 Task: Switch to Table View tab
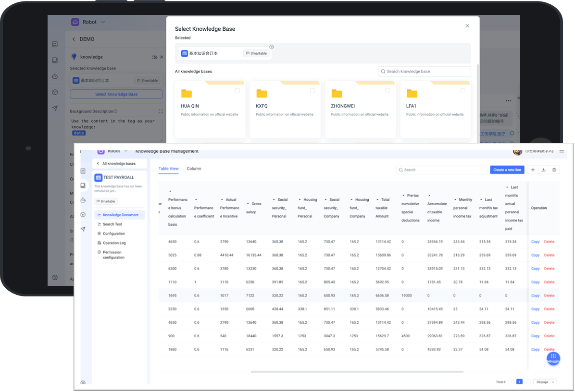click(168, 169)
